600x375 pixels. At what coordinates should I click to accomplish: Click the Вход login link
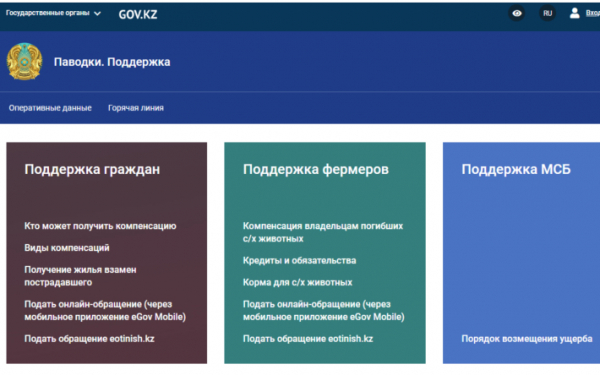593,13
